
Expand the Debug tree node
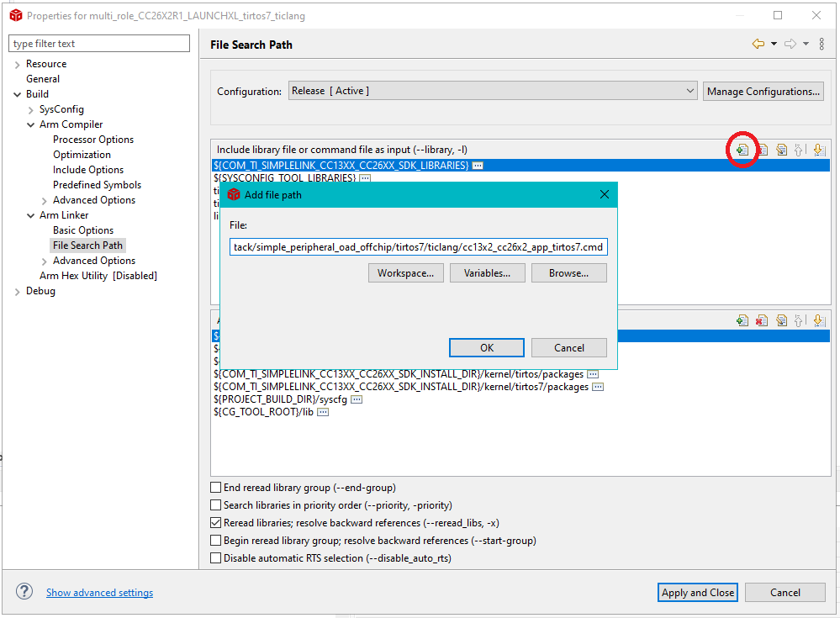pyautogui.click(x=18, y=291)
